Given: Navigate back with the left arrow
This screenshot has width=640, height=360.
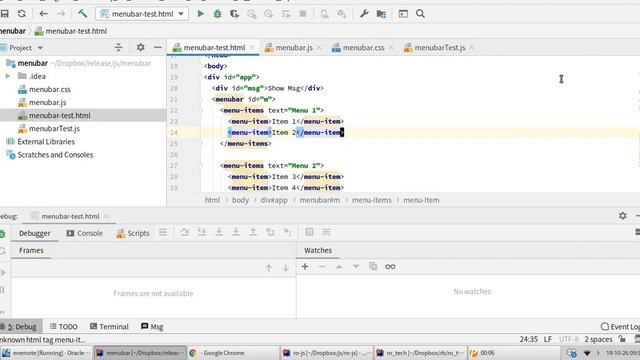Looking at the screenshot, I should 43,13.
